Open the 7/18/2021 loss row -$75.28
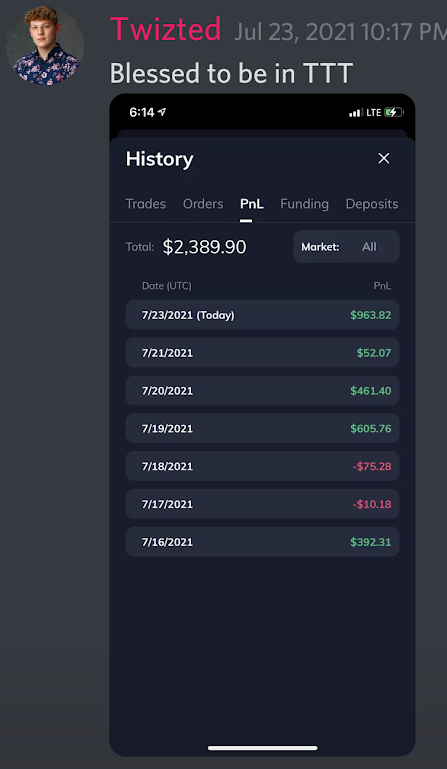This screenshot has height=769, width=447. coord(263,466)
